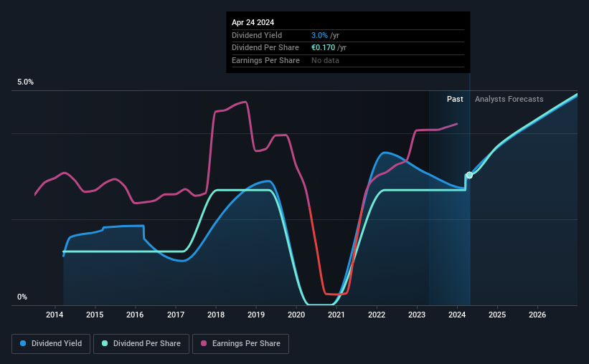The width and height of the screenshot is (589, 364).
Task: Click the 2024 x-axis label
Action: click(457, 315)
